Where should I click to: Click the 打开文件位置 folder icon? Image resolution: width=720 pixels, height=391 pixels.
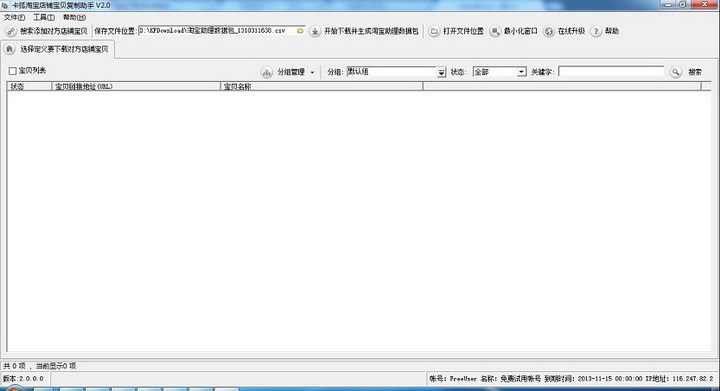(434, 31)
